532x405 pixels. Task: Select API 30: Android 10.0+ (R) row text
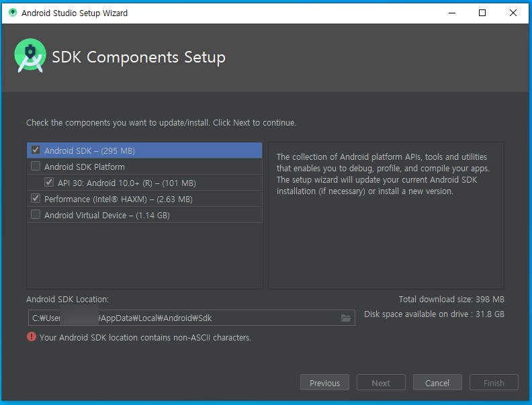126,183
